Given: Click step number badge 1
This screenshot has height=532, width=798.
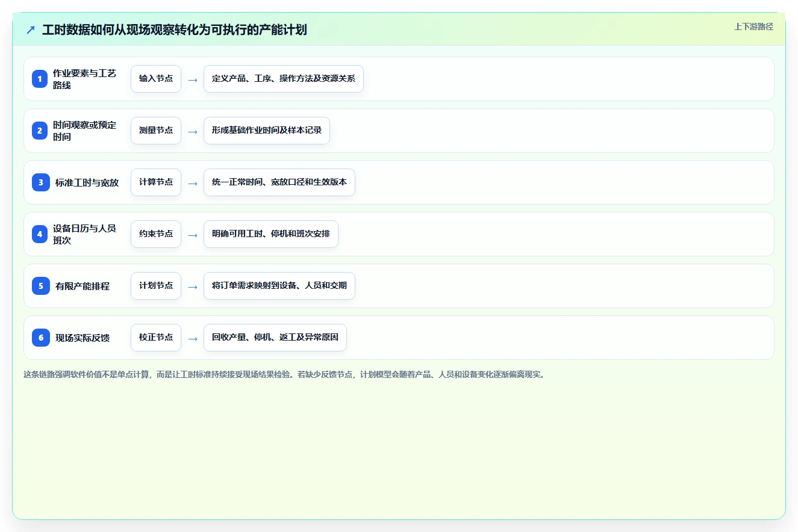Looking at the screenshot, I should [x=40, y=79].
